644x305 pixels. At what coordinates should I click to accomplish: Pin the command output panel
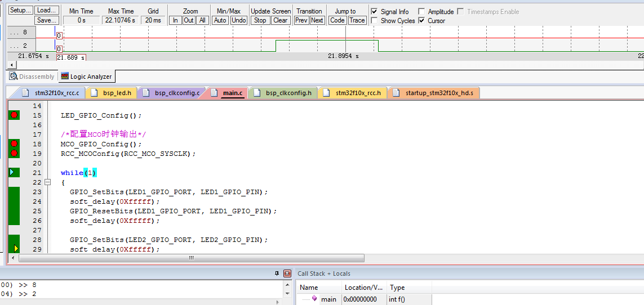pos(277,273)
